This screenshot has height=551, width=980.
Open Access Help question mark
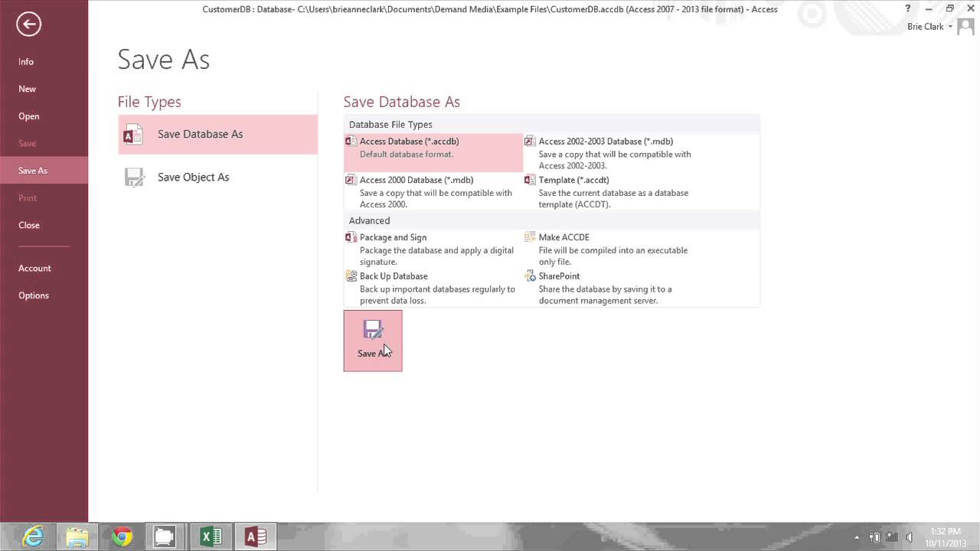pos(909,9)
